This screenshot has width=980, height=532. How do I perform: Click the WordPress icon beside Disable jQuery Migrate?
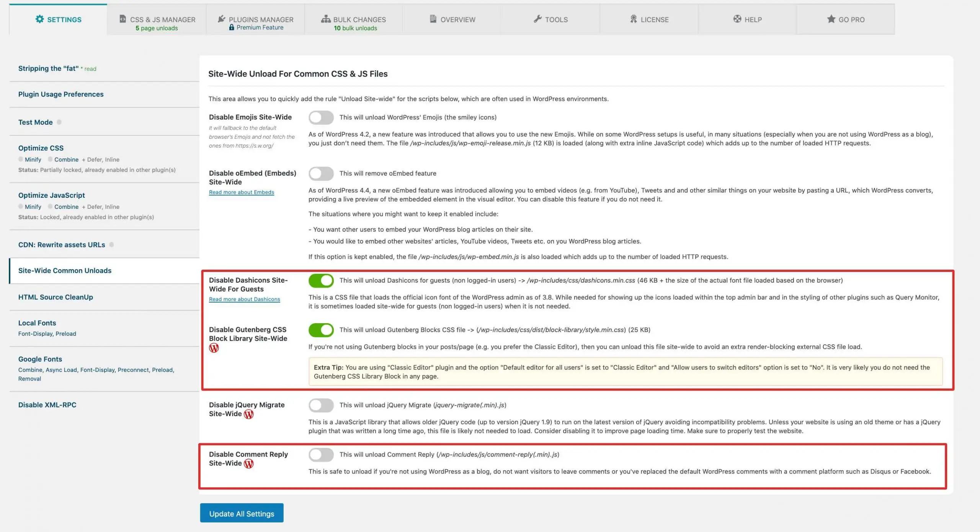tap(249, 414)
